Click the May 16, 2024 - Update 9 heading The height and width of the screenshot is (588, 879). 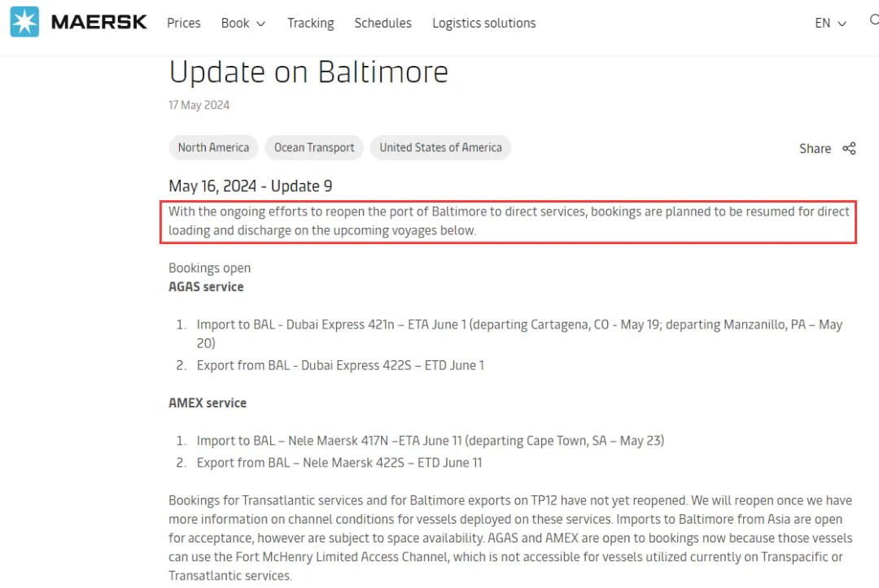(x=251, y=186)
